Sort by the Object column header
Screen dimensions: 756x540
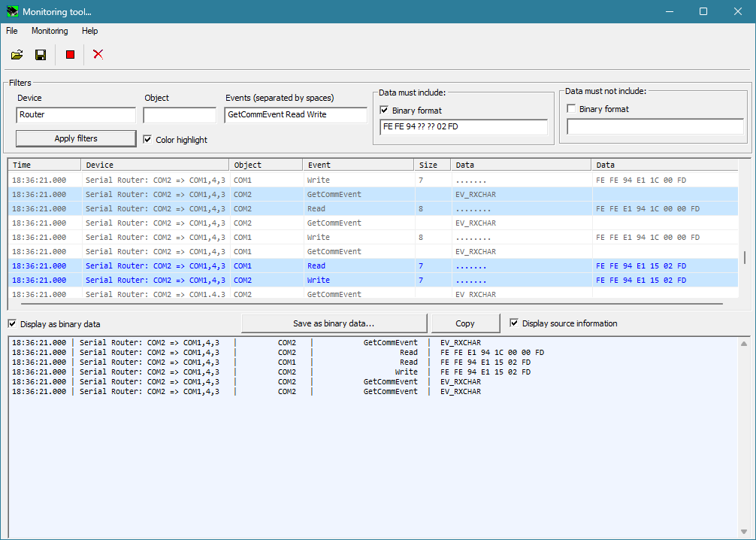[x=266, y=165]
